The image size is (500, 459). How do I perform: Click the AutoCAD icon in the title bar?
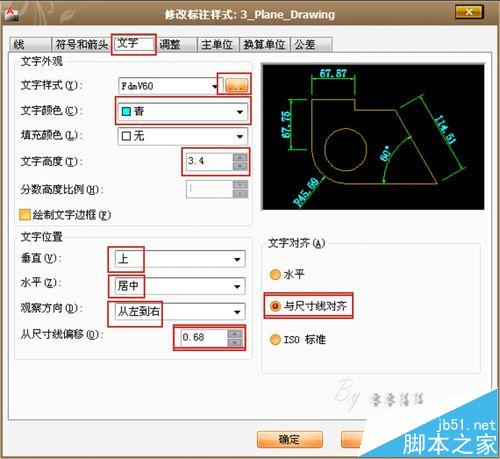coord(13,13)
